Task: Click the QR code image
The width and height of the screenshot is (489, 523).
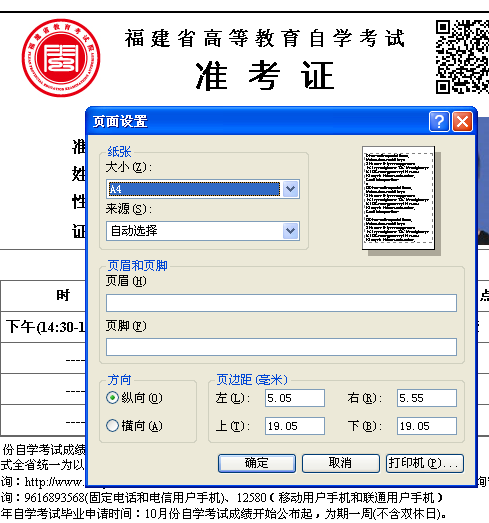Action: click(462, 57)
